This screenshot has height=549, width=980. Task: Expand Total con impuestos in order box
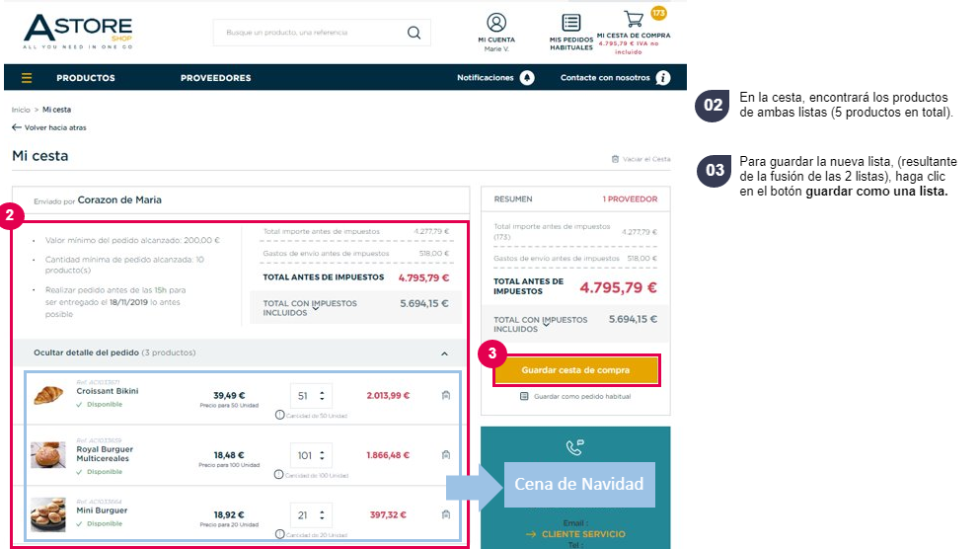(316, 308)
